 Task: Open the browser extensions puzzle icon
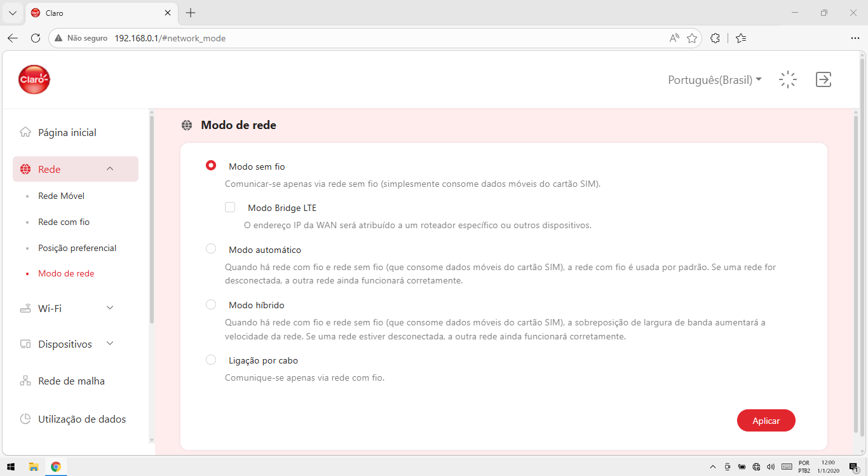pos(715,38)
